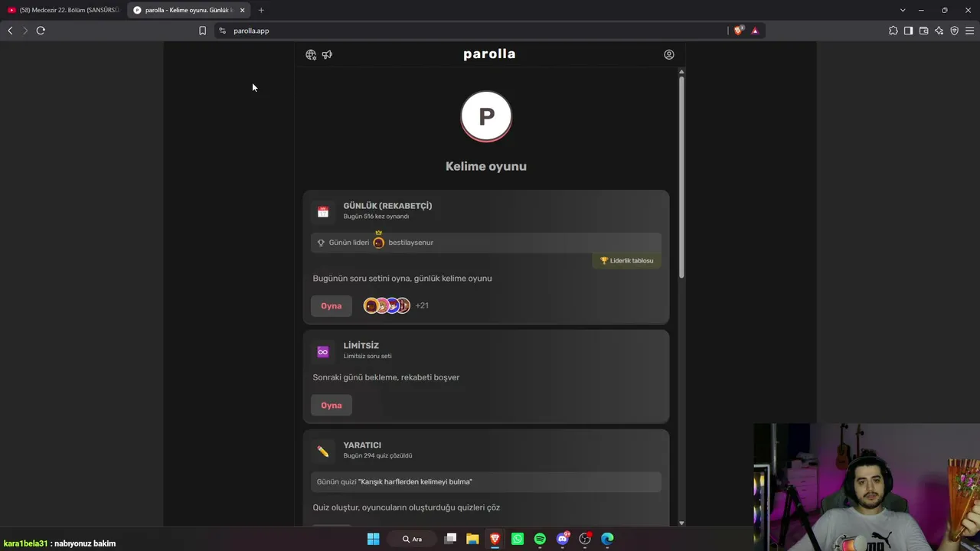Click the player avatars next to +21

[387, 305]
